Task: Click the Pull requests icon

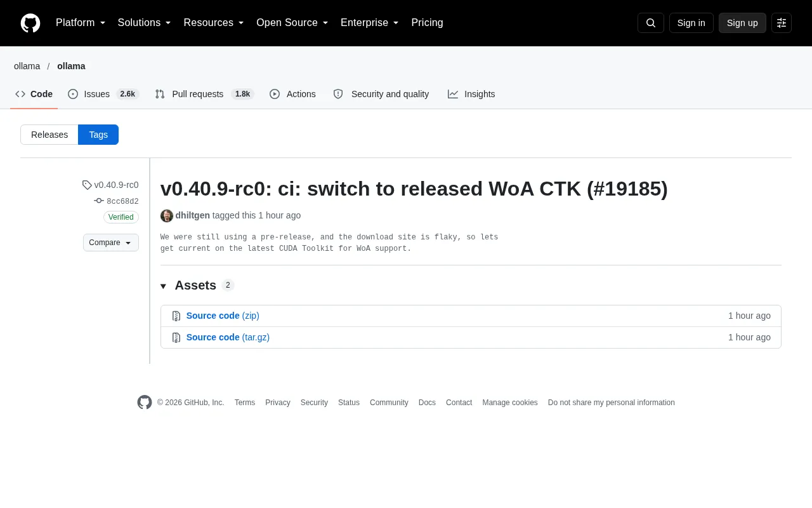Action: coord(160,94)
